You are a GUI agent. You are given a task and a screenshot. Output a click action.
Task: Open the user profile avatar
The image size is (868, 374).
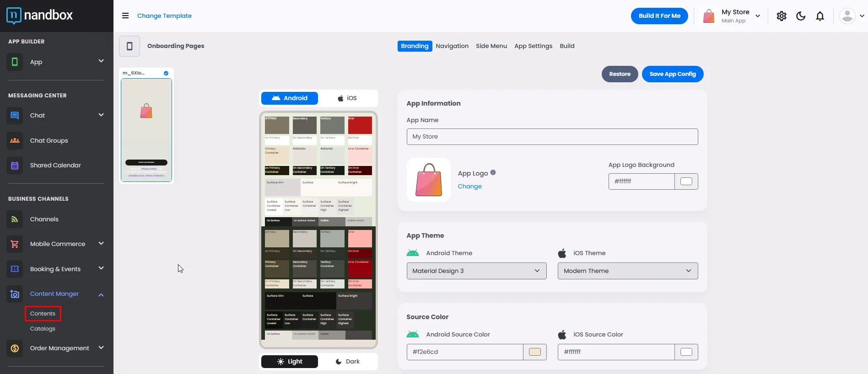(847, 16)
